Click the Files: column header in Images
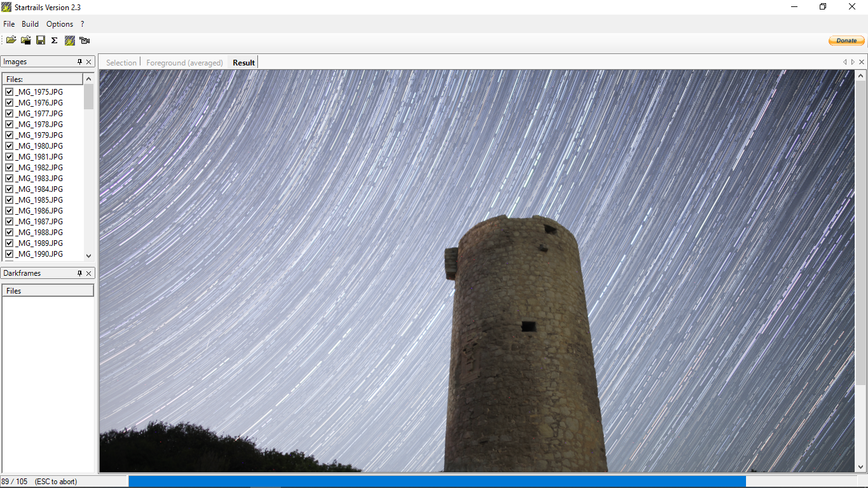Image resolution: width=868 pixels, height=488 pixels. coord(43,79)
